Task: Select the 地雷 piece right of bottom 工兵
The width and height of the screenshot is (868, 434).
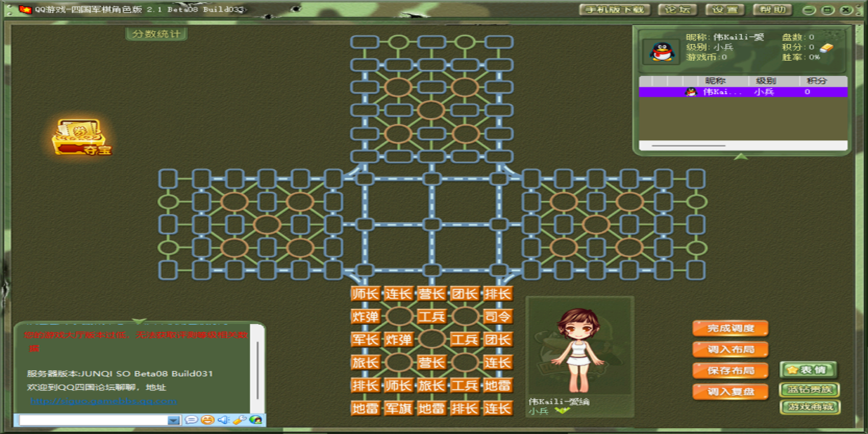Action: pyautogui.click(x=498, y=385)
